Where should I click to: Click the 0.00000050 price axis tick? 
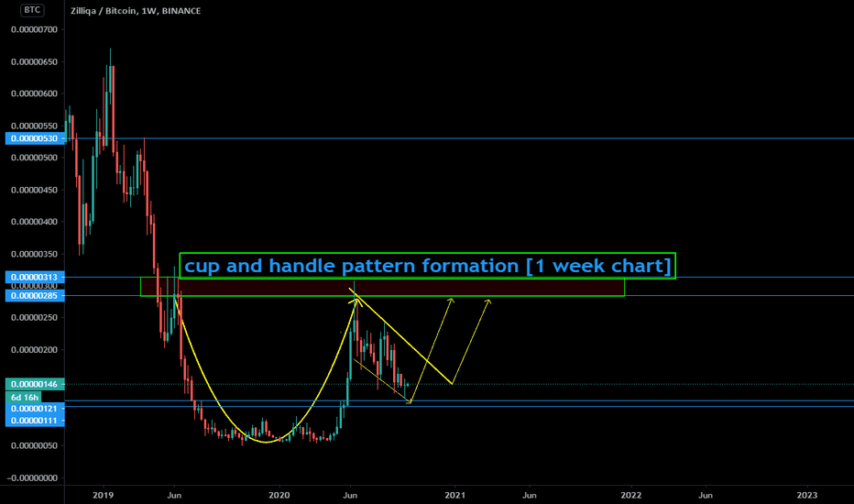click(x=34, y=445)
